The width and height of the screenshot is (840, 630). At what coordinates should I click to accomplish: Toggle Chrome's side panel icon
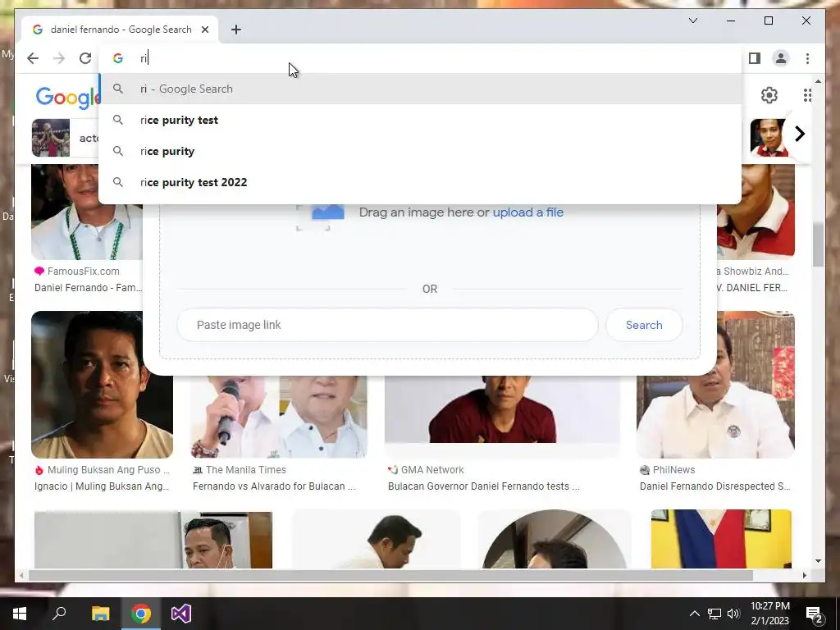click(x=755, y=58)
